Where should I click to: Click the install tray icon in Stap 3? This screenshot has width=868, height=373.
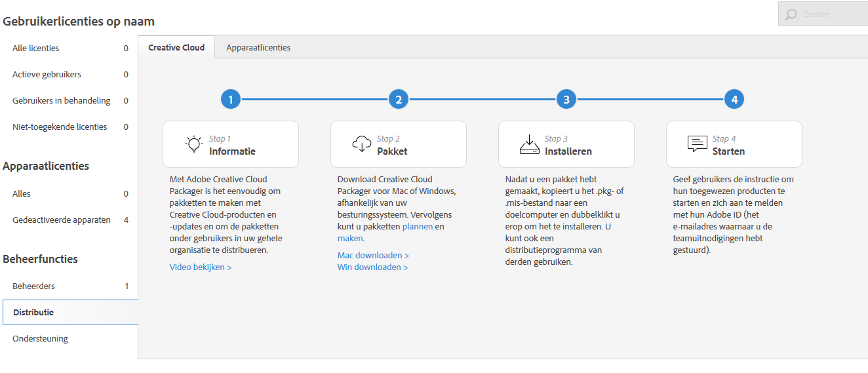tap(529, 144)
